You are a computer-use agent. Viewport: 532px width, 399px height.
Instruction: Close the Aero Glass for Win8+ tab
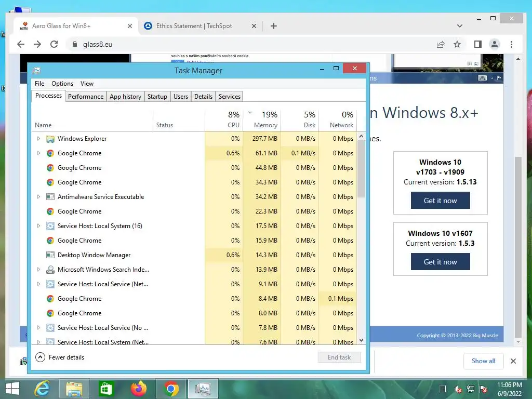tap(129, 26)
